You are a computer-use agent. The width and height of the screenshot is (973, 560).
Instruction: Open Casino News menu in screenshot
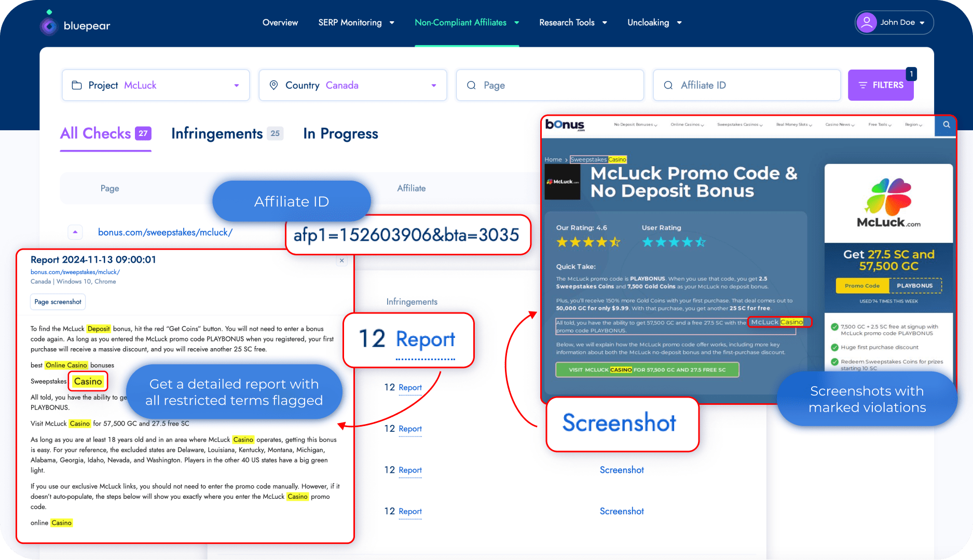pyautogui.click(x=840, y=125)
